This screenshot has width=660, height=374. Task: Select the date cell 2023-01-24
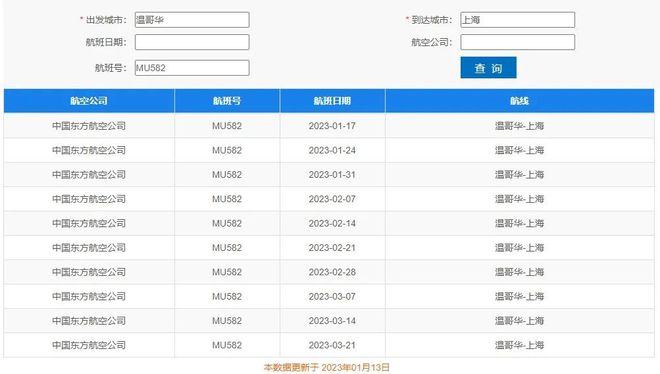(x=332, y=150)
